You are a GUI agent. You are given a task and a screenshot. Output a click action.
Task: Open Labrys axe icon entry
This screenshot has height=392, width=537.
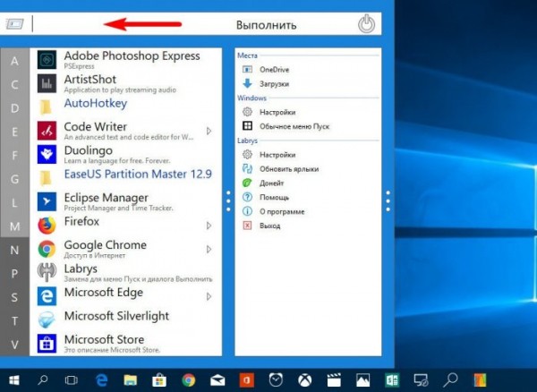47,272
